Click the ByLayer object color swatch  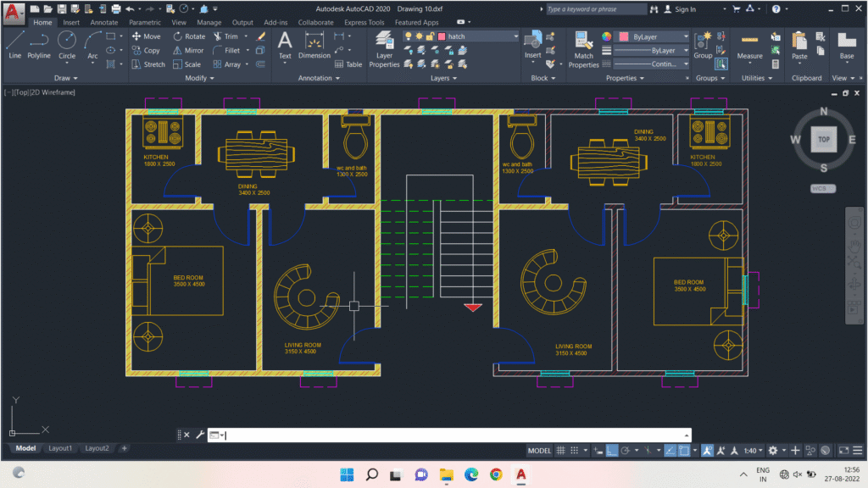[x=624, y=36]
